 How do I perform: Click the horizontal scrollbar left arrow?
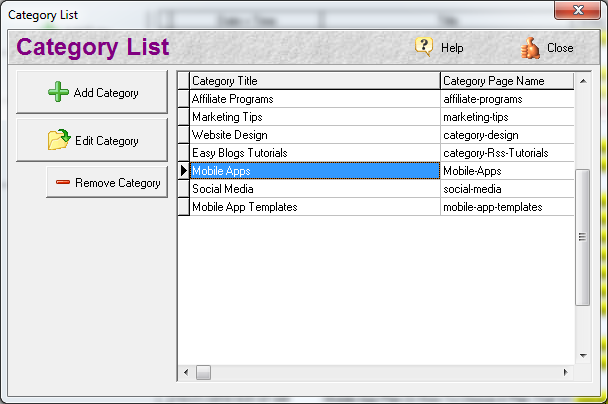click(x=186, y=373)
